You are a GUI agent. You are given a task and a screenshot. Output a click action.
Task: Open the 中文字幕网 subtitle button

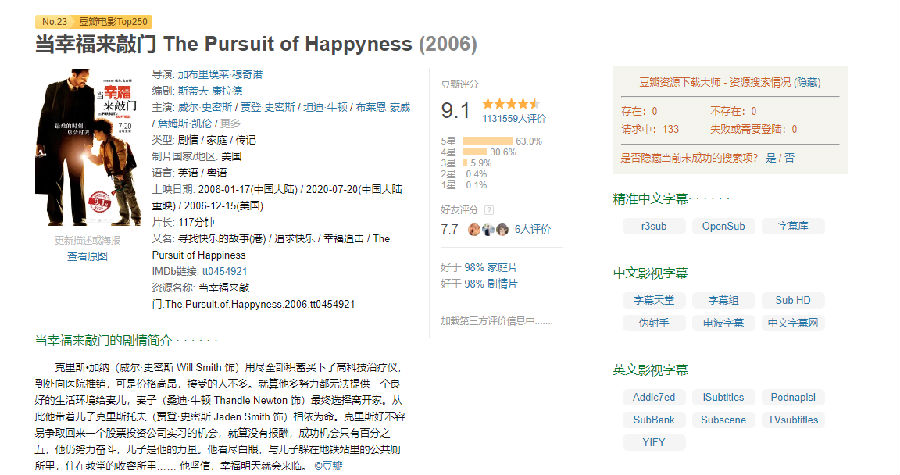793,323
